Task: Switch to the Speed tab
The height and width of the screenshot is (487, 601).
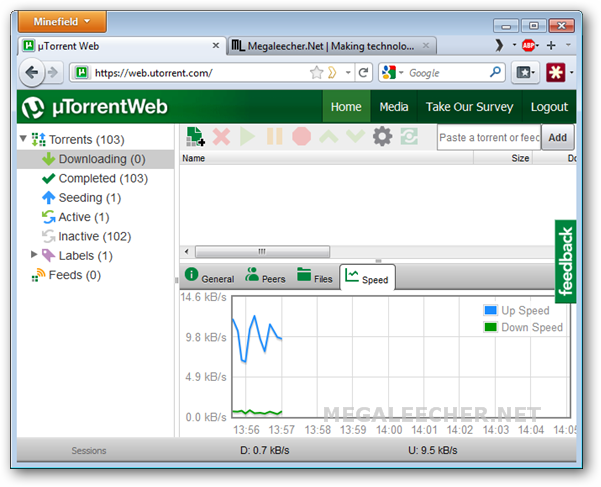Action: (367, 277)
